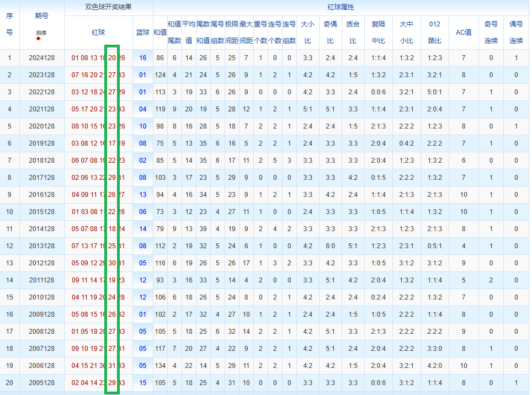Select period number 2018128
Image resolution: width=532 pixels, height=395 pixels.
pyautogui.click(x=42, y=161)
